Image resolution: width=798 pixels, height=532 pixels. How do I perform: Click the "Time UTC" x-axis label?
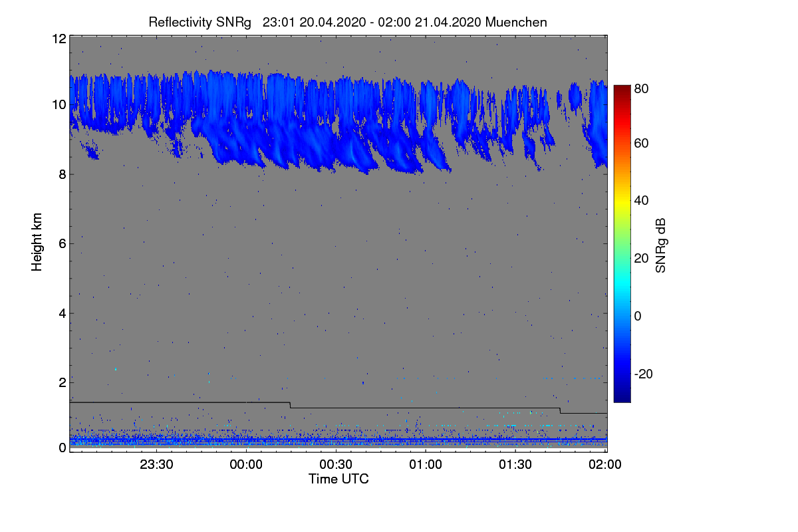tap(338, 479)
